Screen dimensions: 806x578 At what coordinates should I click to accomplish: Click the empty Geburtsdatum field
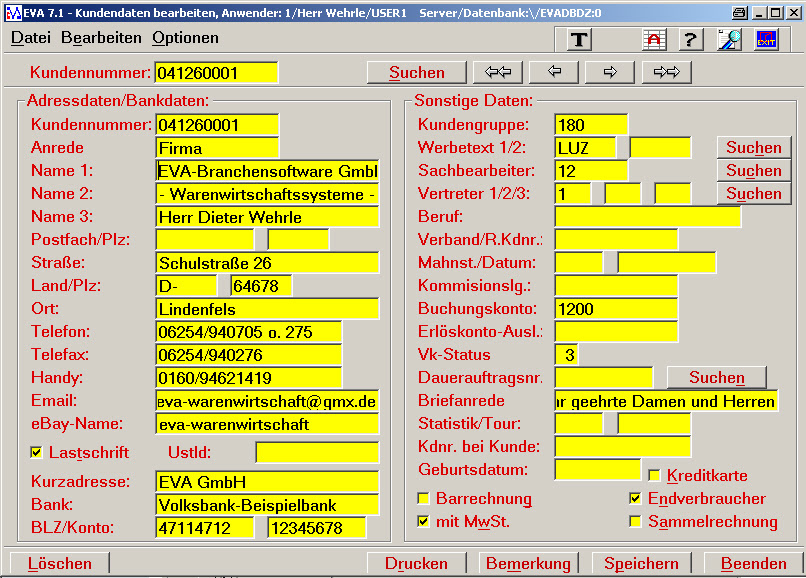coord(598,469)
